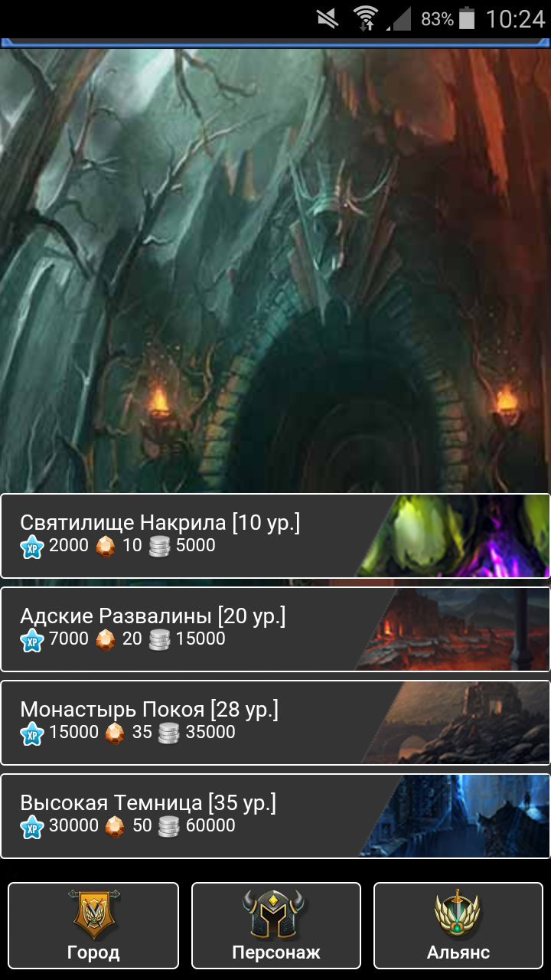The height and width of the screenshot is (980, 551).
Task: Tap silver coins icon in Высокая Темница row
Action: [x=169, y=827]
